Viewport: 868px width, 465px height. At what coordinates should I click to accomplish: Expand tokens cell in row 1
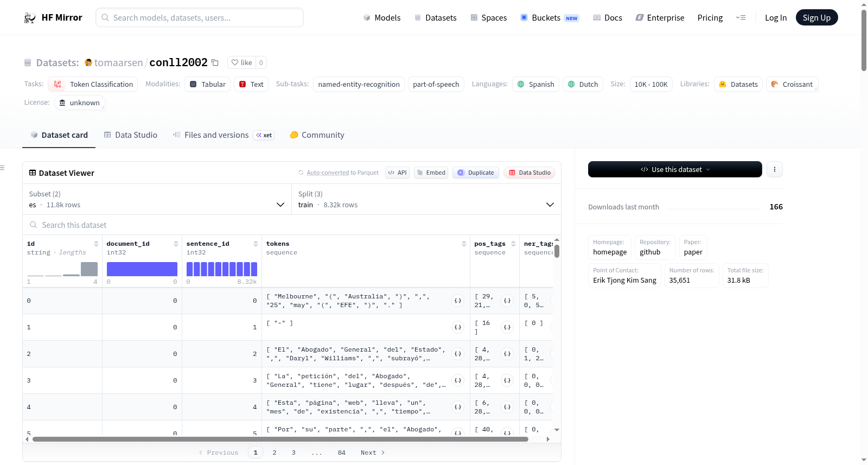pos(458,327)
